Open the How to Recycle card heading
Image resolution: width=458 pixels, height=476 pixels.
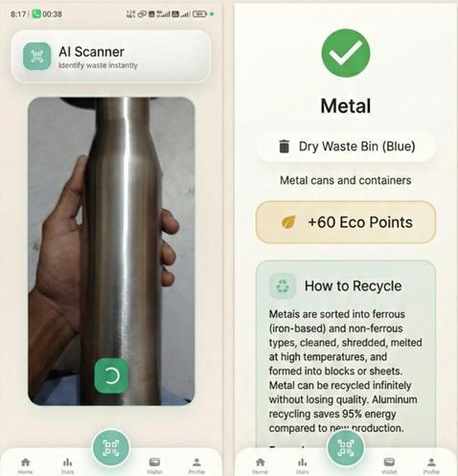click(353, 285)
